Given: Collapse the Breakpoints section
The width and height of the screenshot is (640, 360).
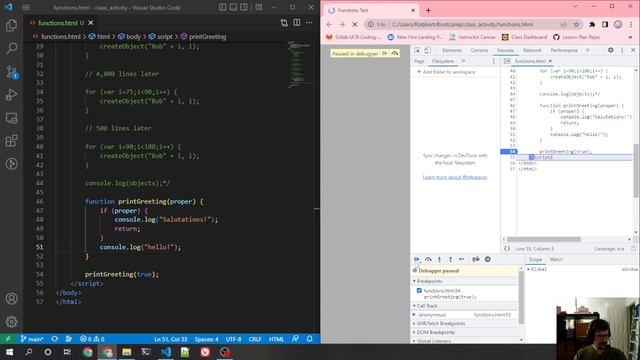Looking at the screenshot, I should coord(429,281).
